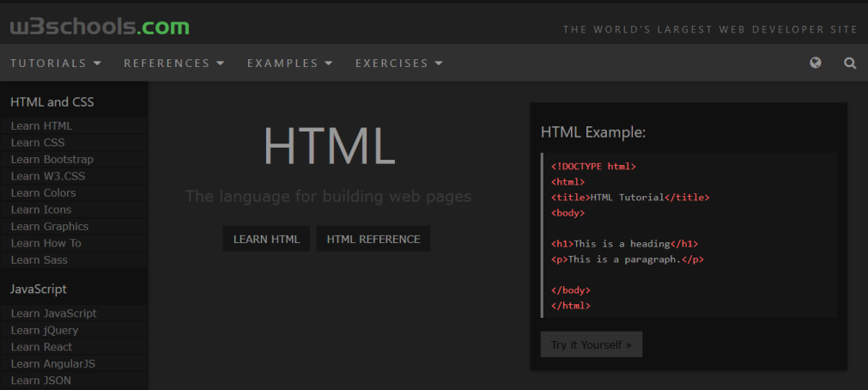Click the LEARN HTML button
Image resolution: width=868 pixels, height=390 pixels.
[x=266, y=239]
